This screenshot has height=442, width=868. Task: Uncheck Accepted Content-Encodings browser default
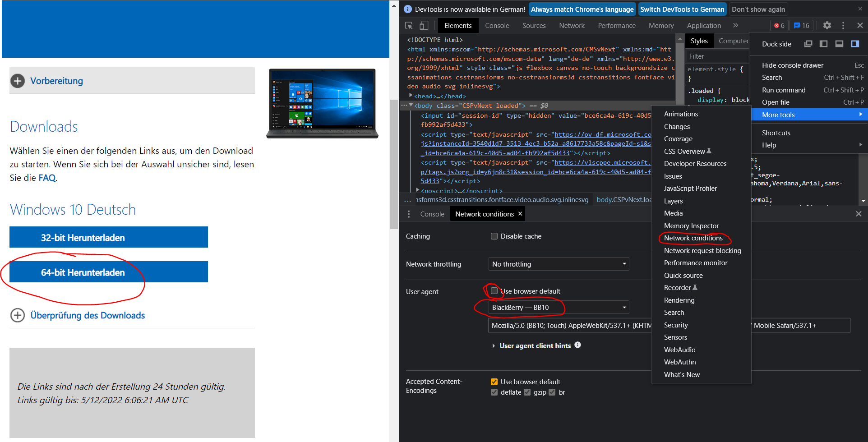(494, 382)
